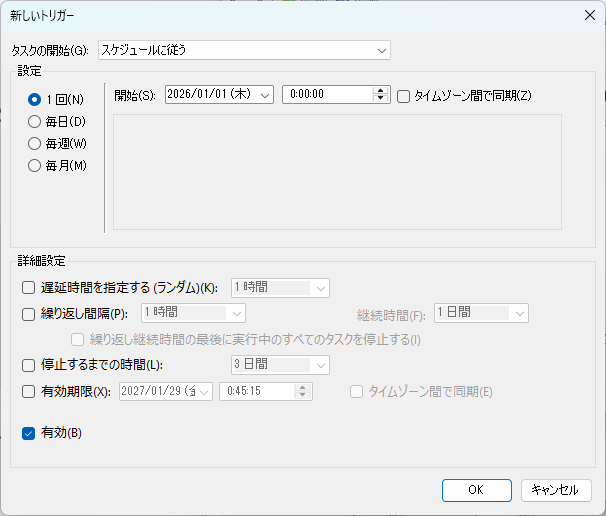The height and width of the screenshot is (516, 606).
Task: Enable タイムゾーン間で同期 for start time
Action: (x=404, y=96)
